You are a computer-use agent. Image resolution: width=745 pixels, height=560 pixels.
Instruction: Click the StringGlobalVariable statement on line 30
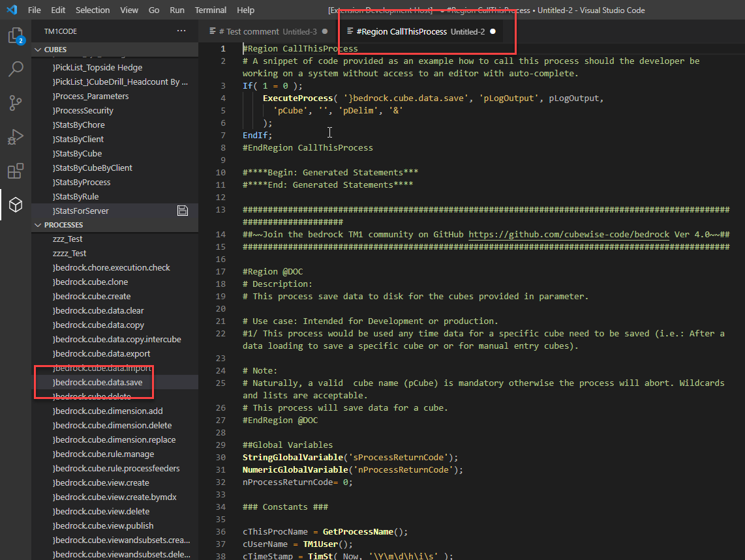point(350,457)
